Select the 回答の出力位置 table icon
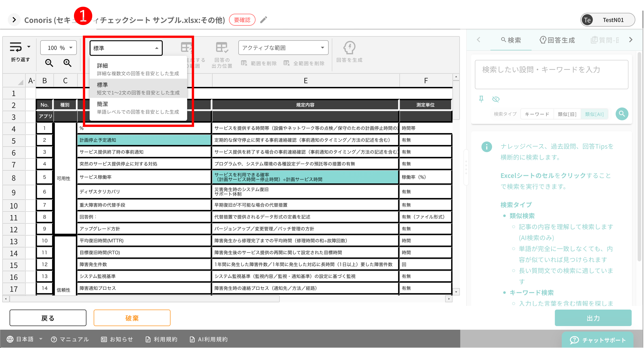This screenshot has height=348, width=644. (222, 47)
